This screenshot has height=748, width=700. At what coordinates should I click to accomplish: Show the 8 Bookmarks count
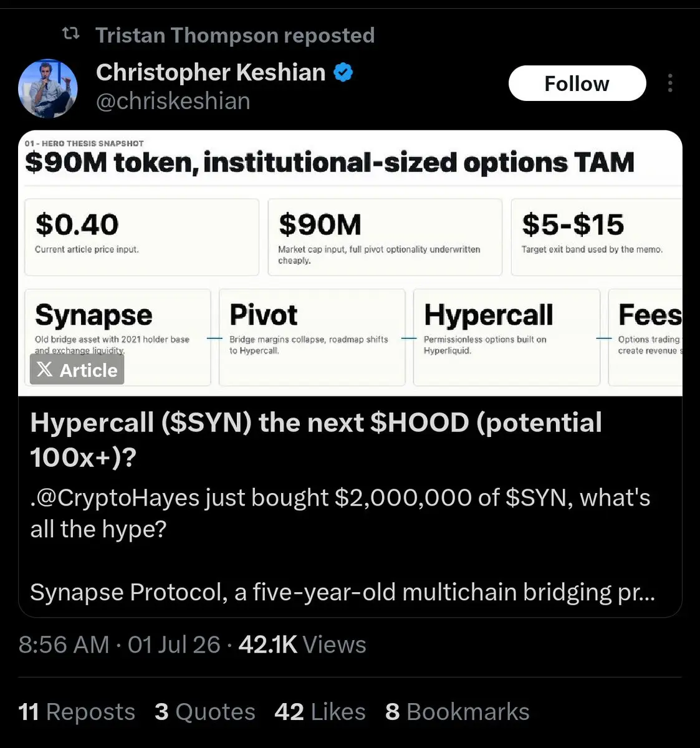point(458,712)
